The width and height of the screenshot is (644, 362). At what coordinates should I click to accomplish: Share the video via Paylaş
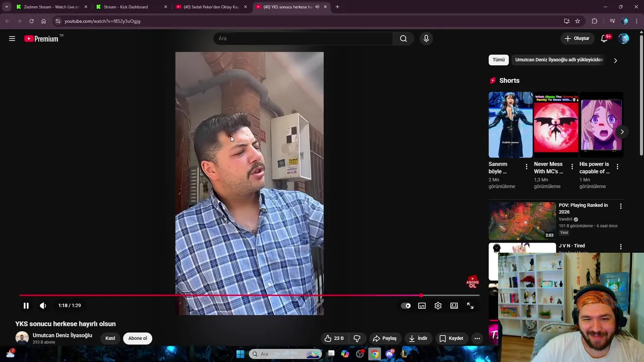385,338
